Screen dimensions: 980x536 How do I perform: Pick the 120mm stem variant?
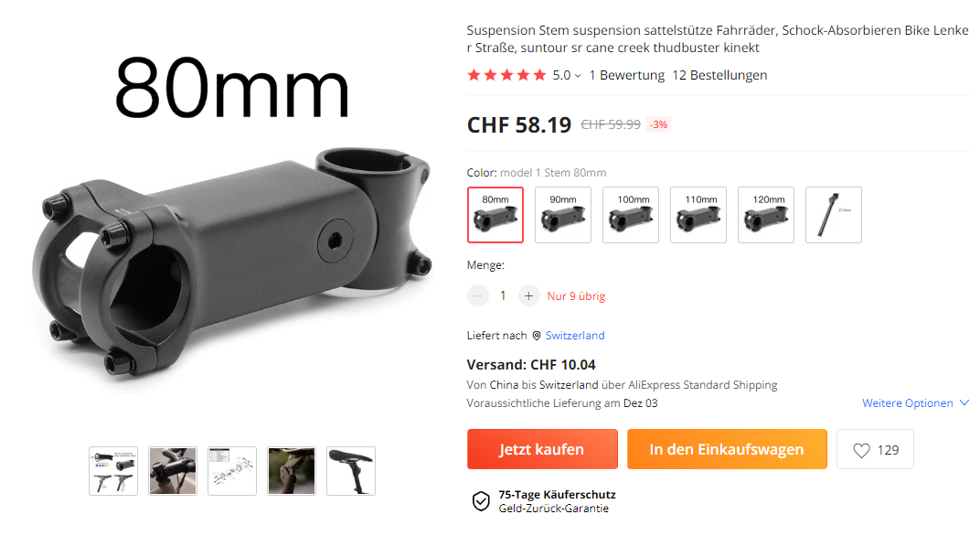(x=766, y=215)
